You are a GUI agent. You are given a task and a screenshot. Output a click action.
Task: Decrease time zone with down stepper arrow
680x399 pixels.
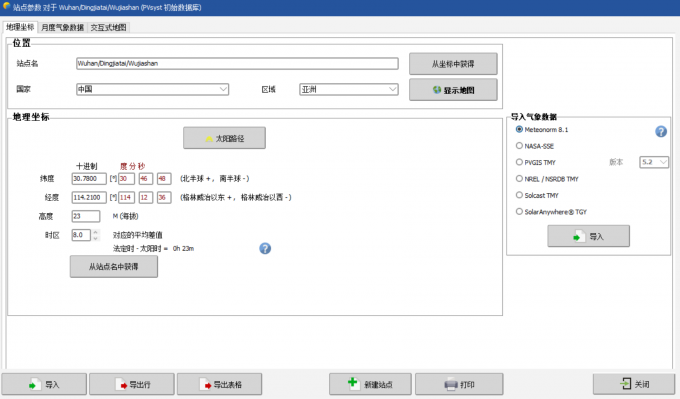(x=95, y=238)
